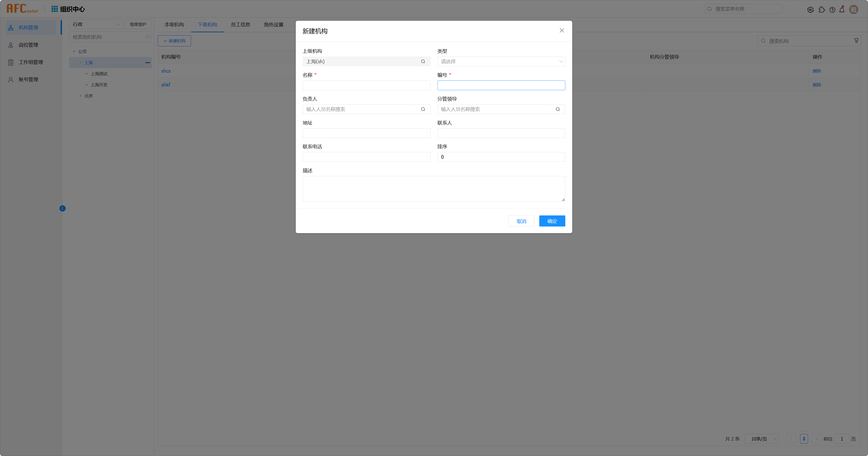Open the notification bell icon

pos(842,10)
